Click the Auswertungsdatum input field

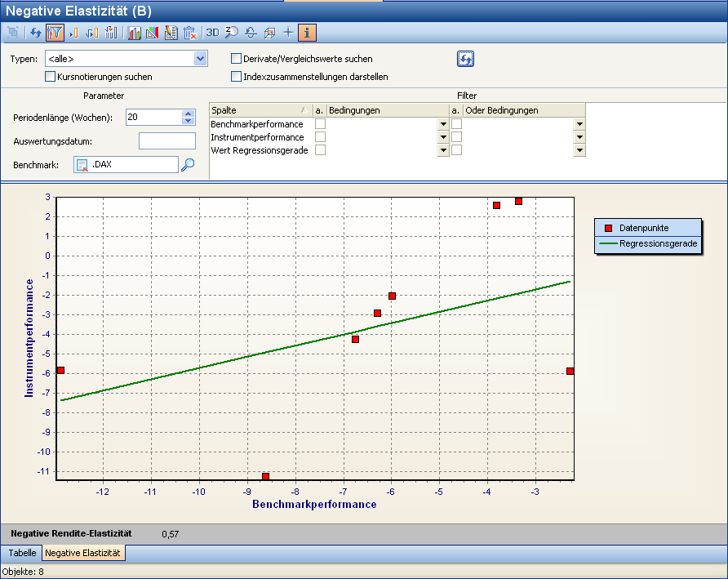[167, 141]
